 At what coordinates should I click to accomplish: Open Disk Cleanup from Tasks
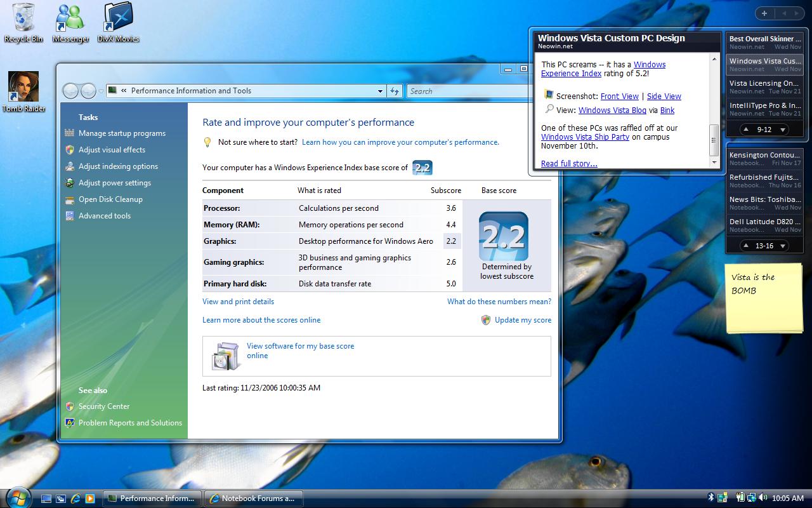[110, 199]
